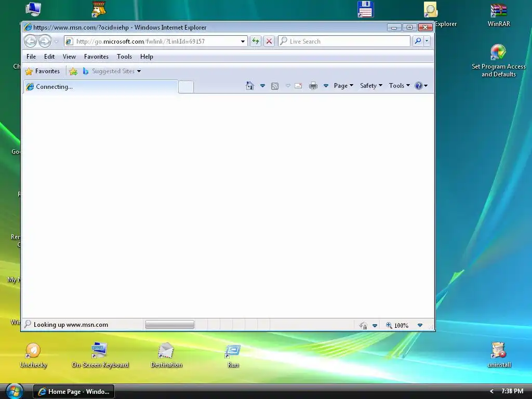The width and height of the screenshot is (532, 399).
Task: Click the green Refresh arrows button
Action: (256, 42)
